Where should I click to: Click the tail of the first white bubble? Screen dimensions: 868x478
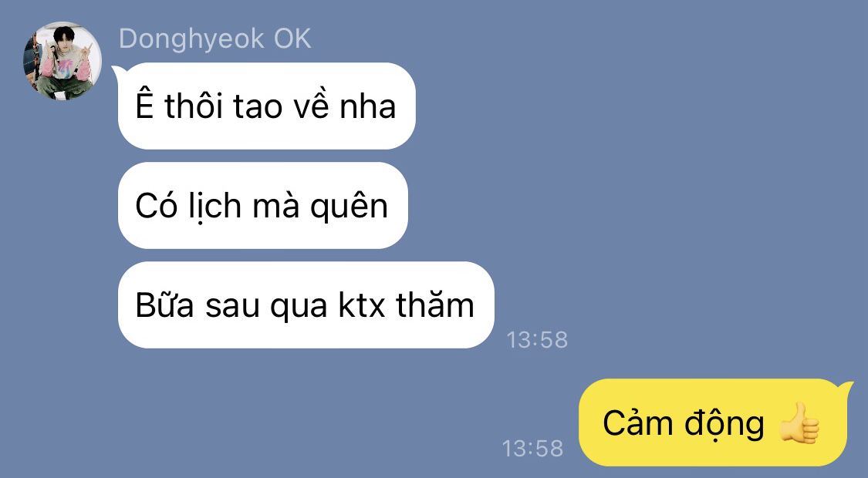tap(119, 72)
